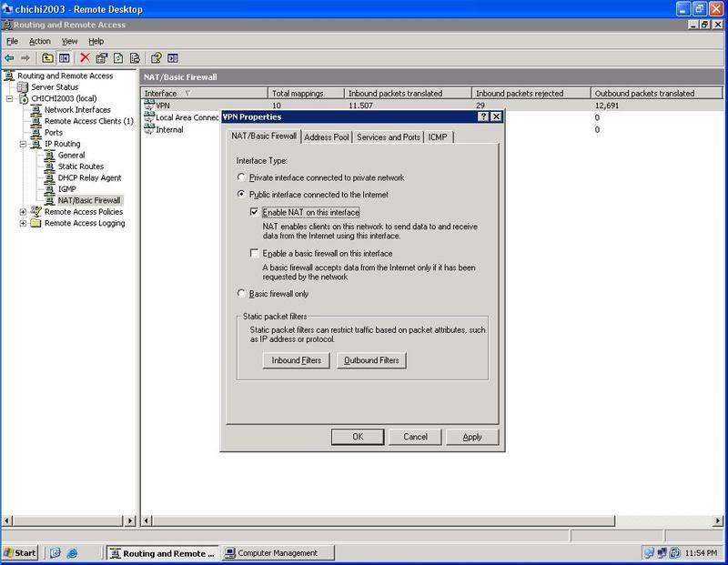
Task: Collapse the IP Routing tree branch
Action: pyautogui.click(x=23, y=144)
